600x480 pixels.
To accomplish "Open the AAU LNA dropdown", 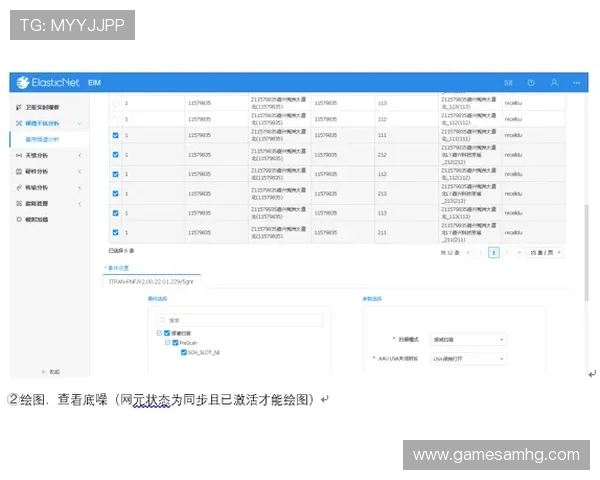I will 469,359.
